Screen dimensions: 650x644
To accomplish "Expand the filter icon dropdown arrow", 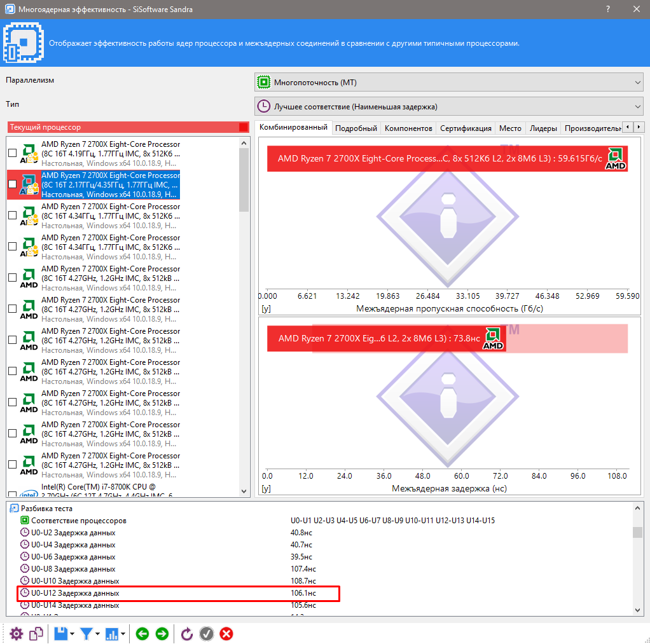I will pyautogui.click(x=97, y=634).
